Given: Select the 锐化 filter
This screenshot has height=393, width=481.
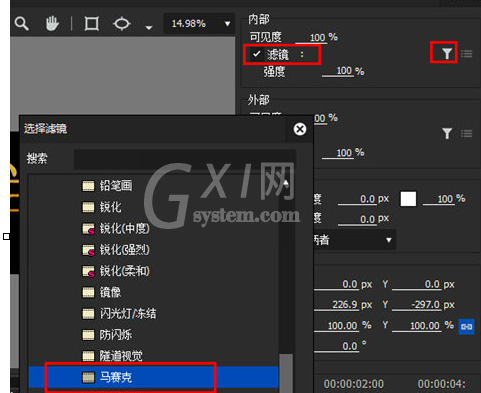Looking at the screenshot, I should 110,207.
